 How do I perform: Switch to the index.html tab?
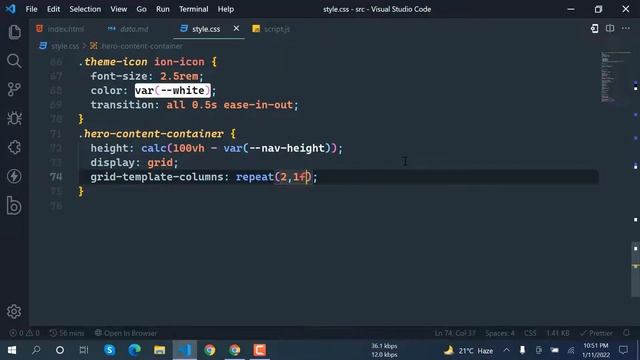click(x=60, y=29)
